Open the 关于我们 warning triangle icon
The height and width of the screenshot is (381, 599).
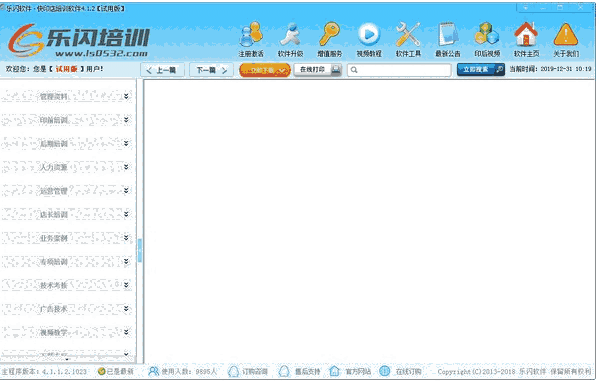tap(566, 34)
